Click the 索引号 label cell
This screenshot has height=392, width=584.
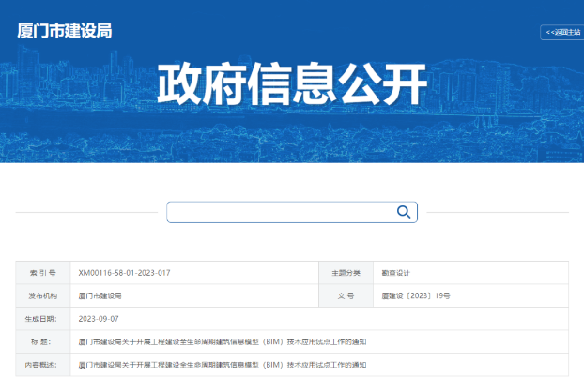43,273
